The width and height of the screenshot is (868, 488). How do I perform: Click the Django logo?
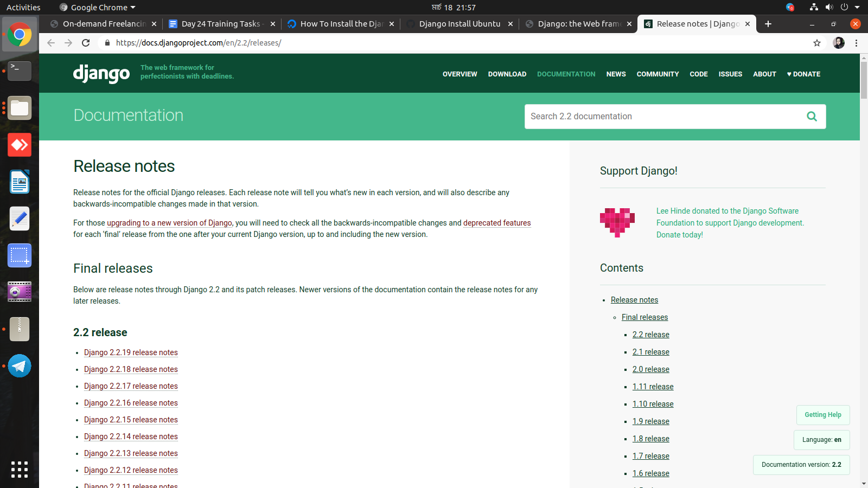(x=101, y=74)
